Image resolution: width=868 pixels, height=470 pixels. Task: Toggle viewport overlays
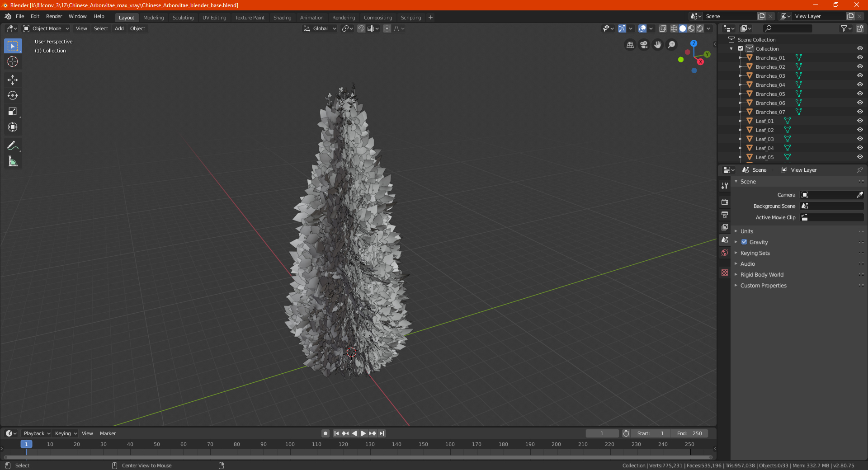[x=642, y=28]
